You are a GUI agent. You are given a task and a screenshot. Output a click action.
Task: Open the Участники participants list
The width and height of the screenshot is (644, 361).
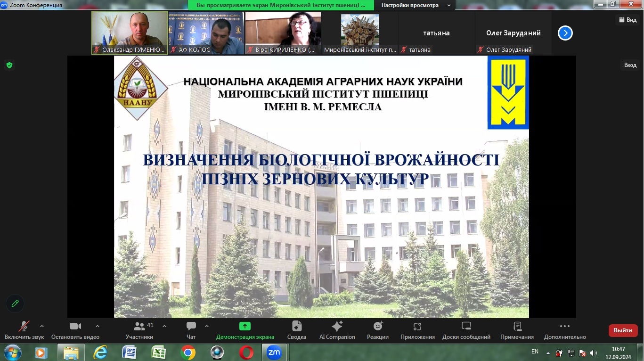[x=139, y=330]
